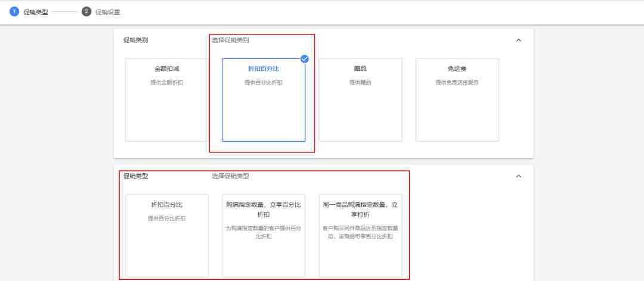Choose the 赠品 promotion category card
The height and width of the screenshot is (281, 644).
[x=361, y=100]
